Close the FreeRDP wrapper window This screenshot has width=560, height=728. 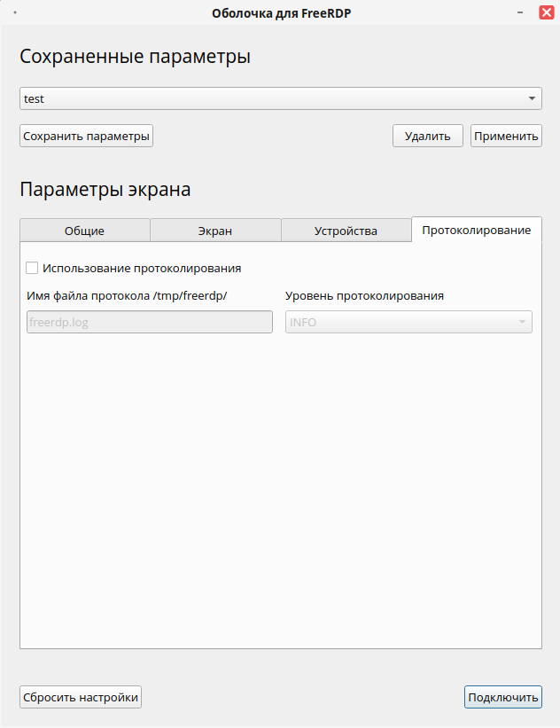point(547,12)
